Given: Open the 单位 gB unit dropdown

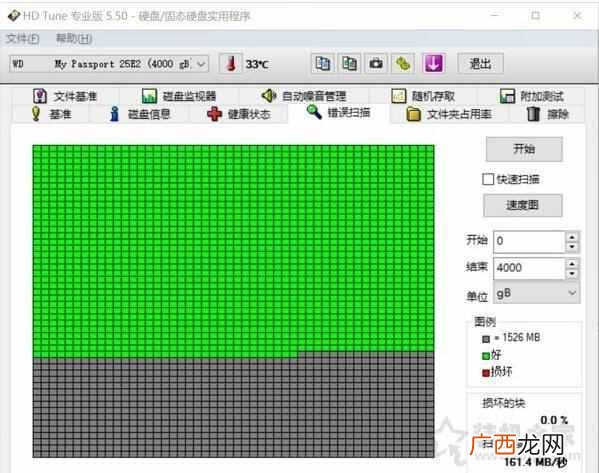Looking at the screenshot, I should 537,293.
